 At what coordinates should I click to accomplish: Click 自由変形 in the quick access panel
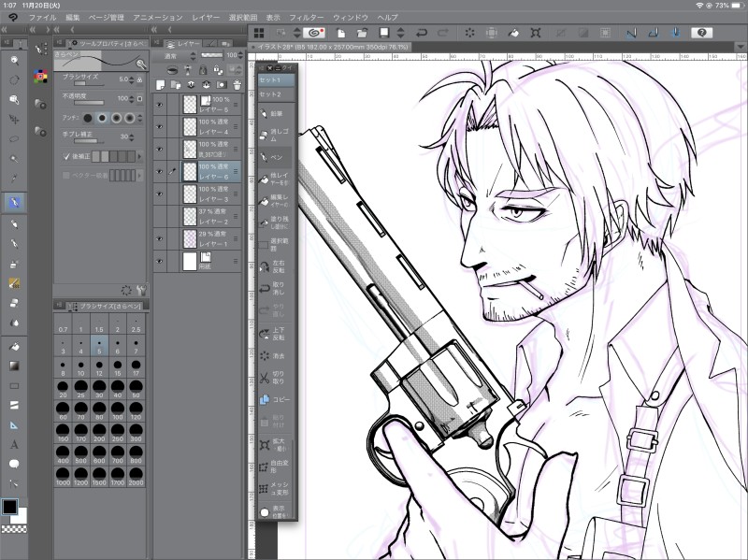275,467
